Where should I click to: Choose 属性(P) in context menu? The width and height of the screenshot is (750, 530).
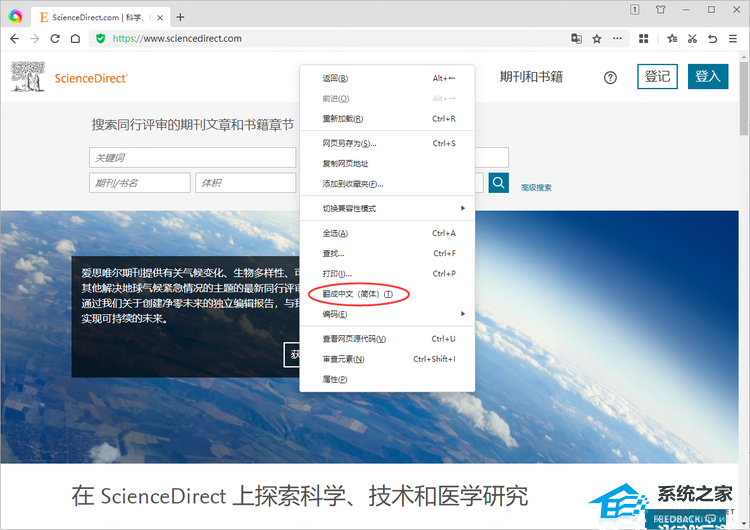pyautogui.click(x=387, y=379)
